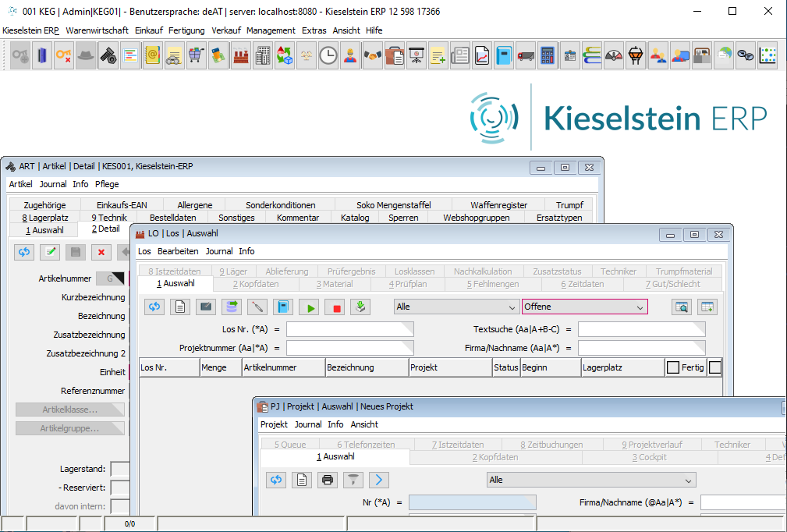This screenshot has width=787, height=532.
Task: Click the red X delete icon in Artikel window
Action: click(101, 251)
